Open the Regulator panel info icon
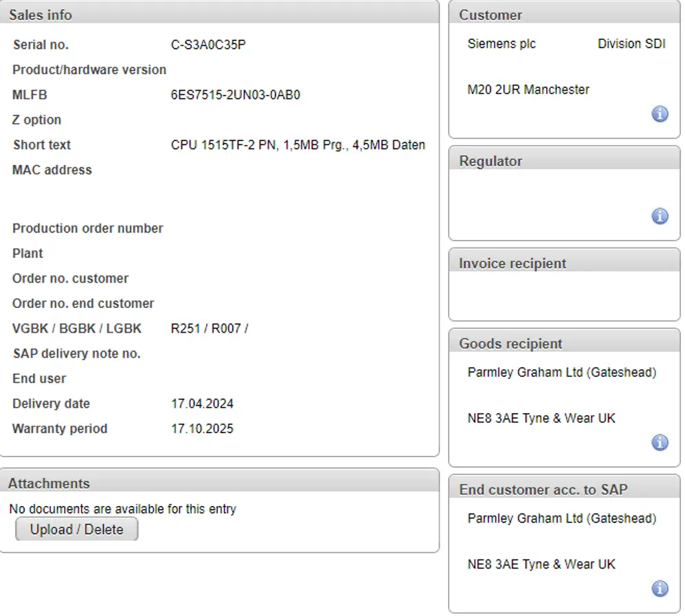This screenshot has width=685, height=616. pyautogui.click(x=660, y=217)
